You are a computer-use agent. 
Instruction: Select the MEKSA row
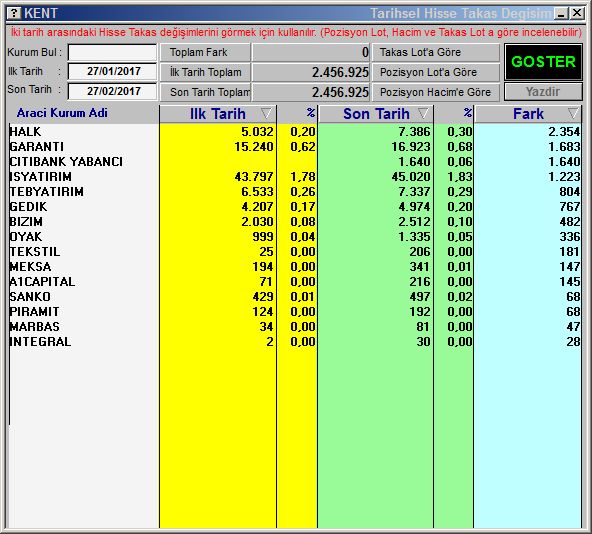[295, 267]
